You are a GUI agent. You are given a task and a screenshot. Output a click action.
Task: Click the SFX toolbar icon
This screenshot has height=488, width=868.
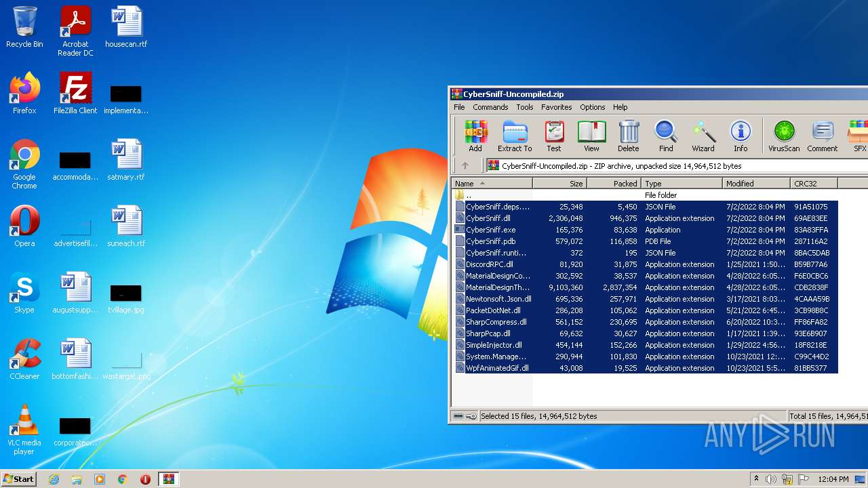point(859,136)
